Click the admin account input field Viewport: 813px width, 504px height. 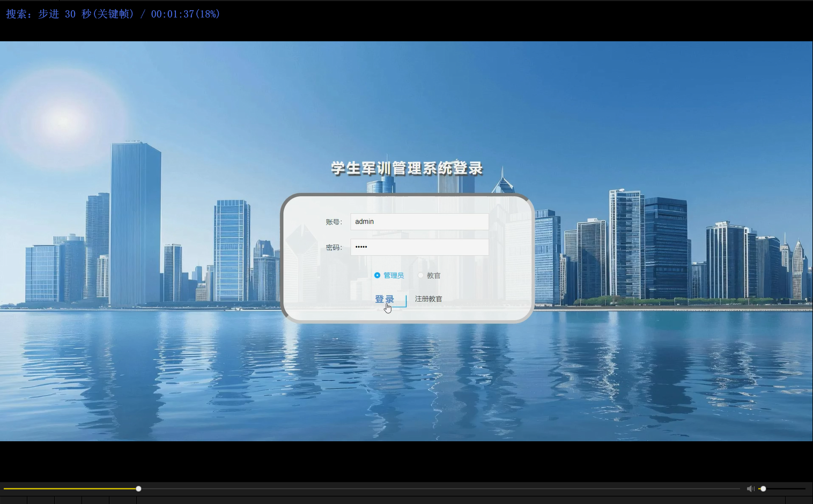pyautogui.click(x=419, y=221)
